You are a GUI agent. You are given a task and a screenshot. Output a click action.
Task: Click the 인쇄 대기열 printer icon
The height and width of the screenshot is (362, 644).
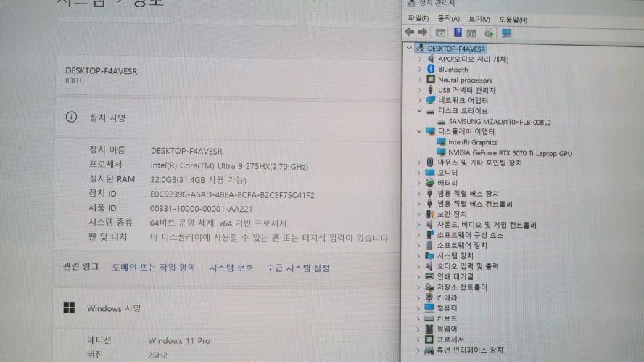pyautogui.click(x=429, y=276)
